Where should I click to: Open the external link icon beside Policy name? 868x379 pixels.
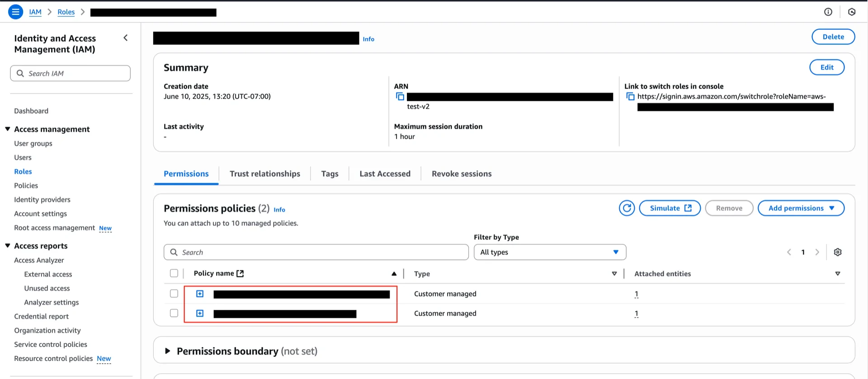click(240, 273)
